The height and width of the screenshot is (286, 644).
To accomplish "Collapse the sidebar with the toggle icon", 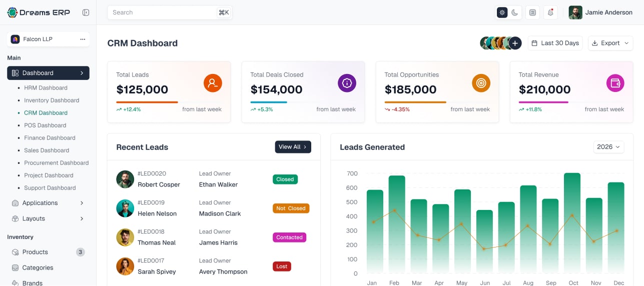I will point(86,12).
